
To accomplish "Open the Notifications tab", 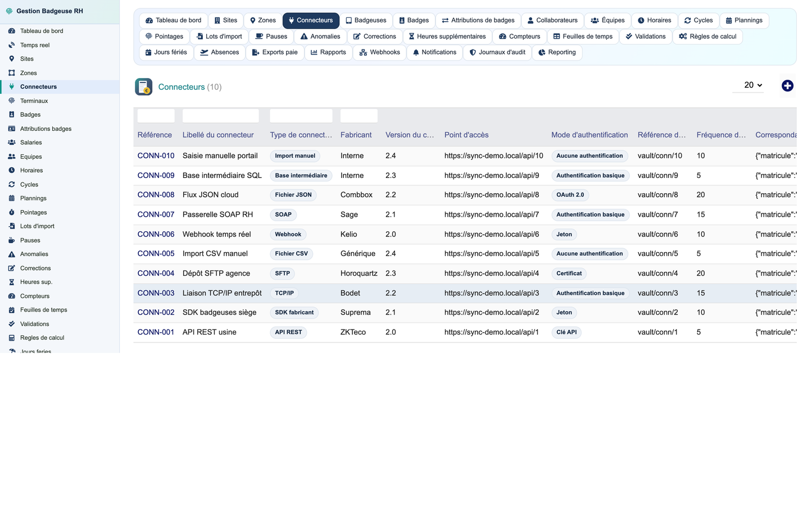I will (434, 52).
